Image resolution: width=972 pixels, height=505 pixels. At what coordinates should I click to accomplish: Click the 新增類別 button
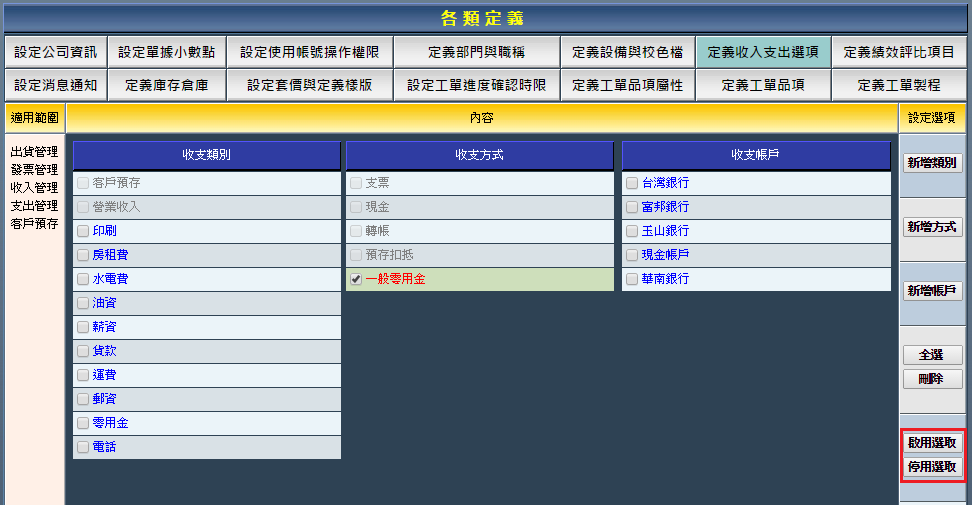pyautogui.click(x=932, y=163)
